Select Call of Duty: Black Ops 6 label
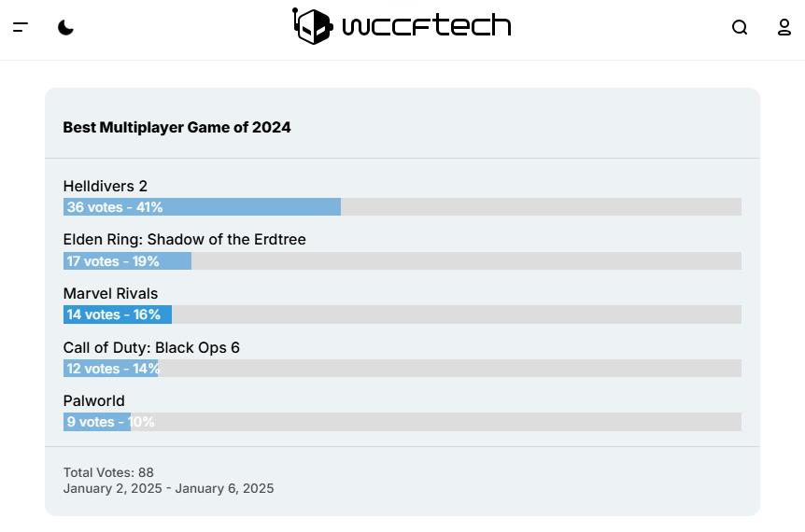Screen dimensions: 805x532 pos(151,347)
